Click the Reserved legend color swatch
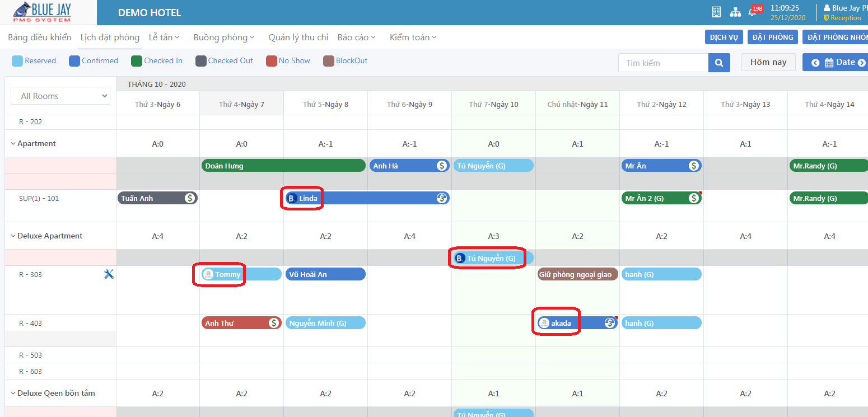 pos(17,61)
